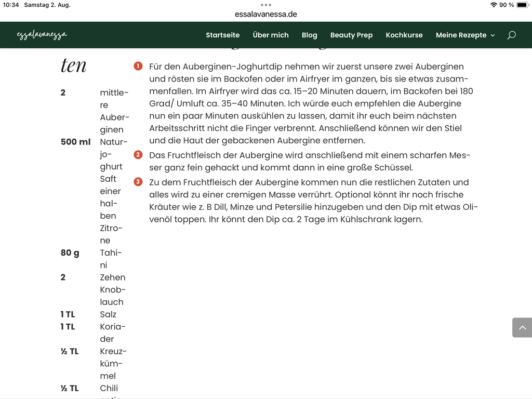Tap the Samstag 2. Aug. date
The image size is (532, 399).
pyautogui.click(x=47, y=5)
